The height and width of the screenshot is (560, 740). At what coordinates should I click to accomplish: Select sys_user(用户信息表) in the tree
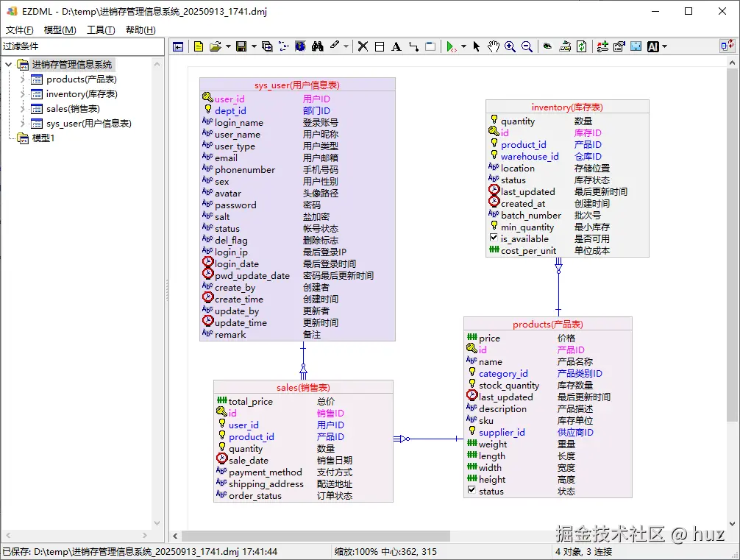point(89,123)
